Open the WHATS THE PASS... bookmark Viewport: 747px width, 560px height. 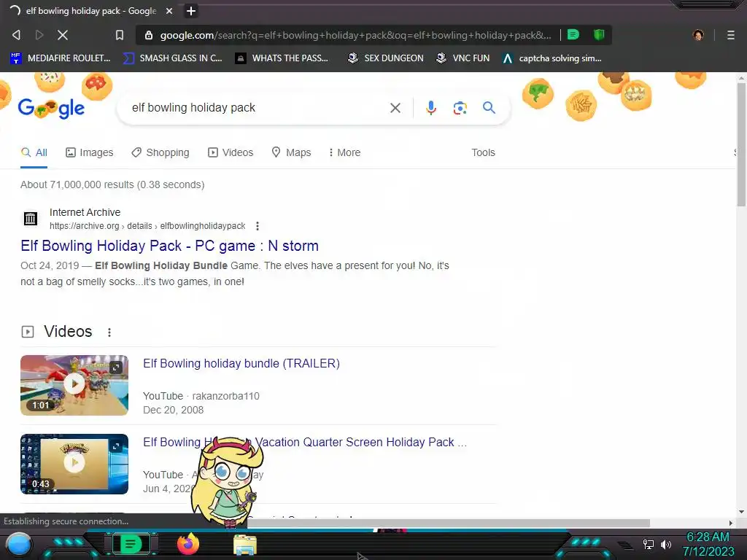(x=282, y=58)
